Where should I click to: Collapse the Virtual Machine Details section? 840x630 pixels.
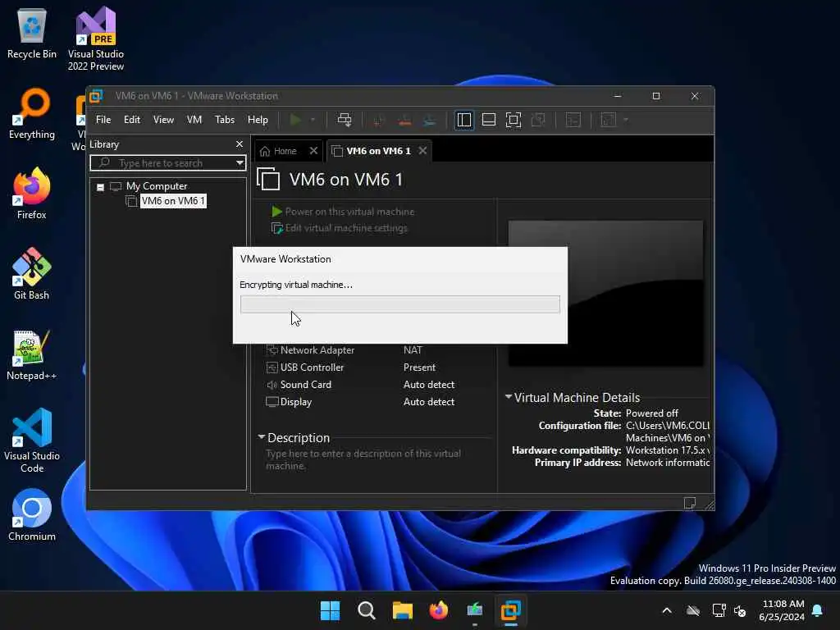[509, 397]
